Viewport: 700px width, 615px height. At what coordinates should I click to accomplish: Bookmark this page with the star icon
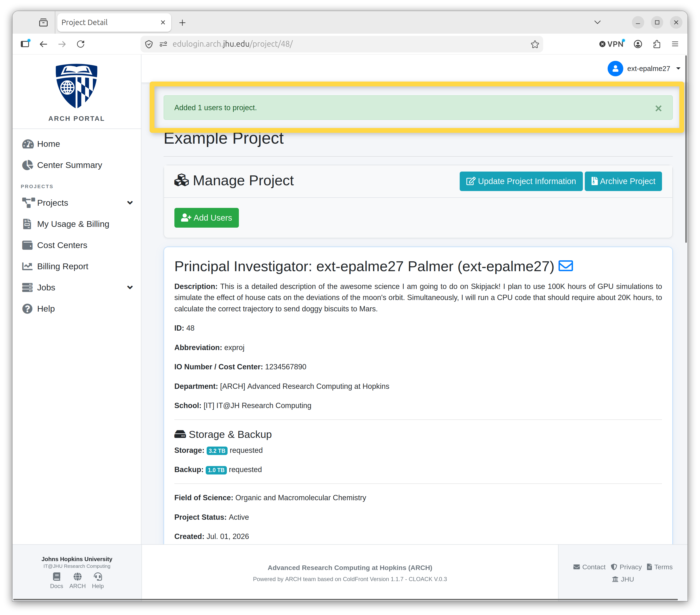(535, 44)
